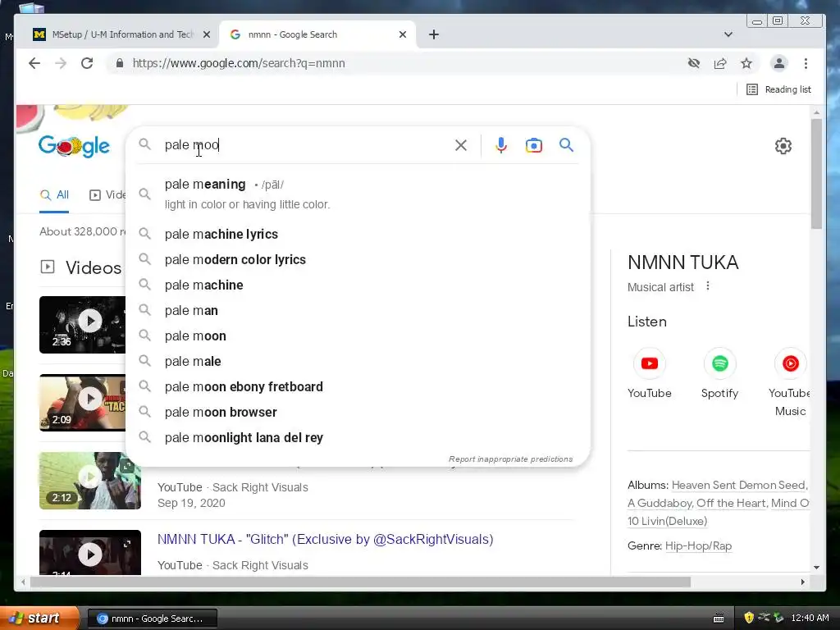Bookmark this page with the star icon

tap(746, 63)
